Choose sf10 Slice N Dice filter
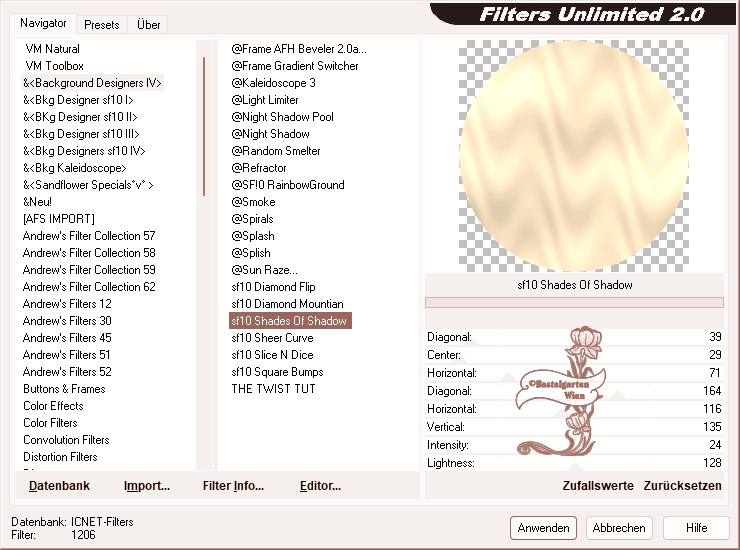 pyautogui.click(x=272, y=355)
